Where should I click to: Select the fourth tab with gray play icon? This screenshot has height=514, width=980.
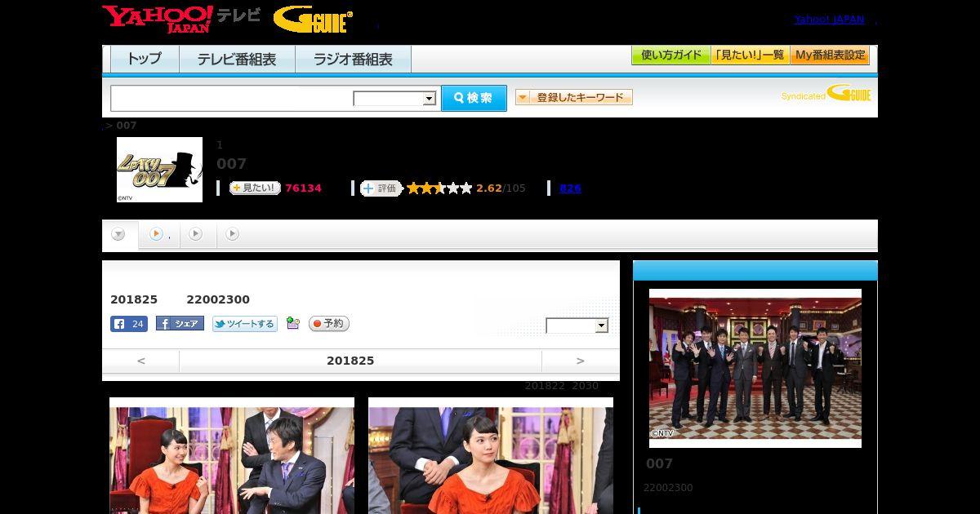(234, 235)
